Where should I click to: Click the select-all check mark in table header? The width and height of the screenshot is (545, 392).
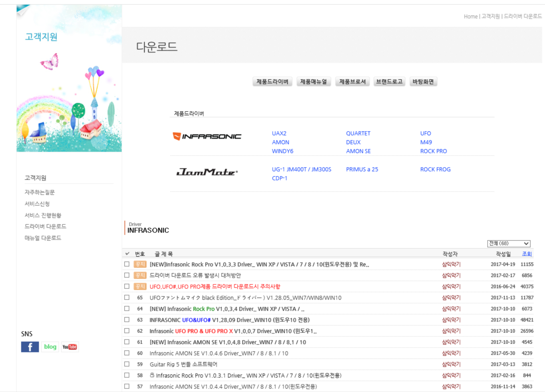click(127, 254)
